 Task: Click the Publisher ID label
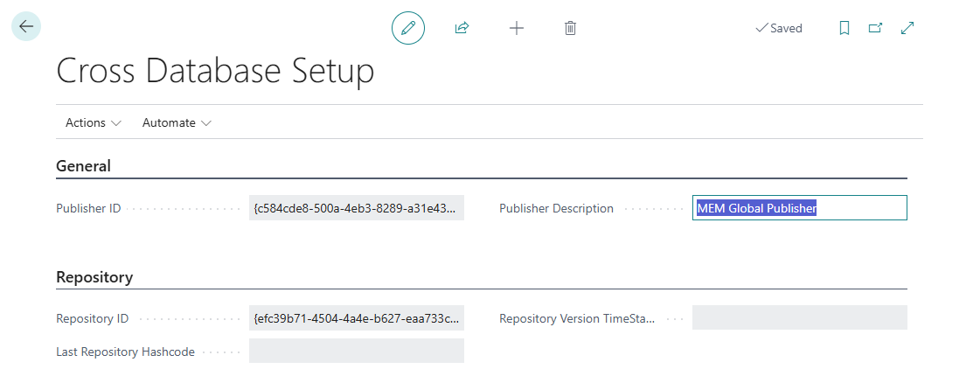pos(88,209)
